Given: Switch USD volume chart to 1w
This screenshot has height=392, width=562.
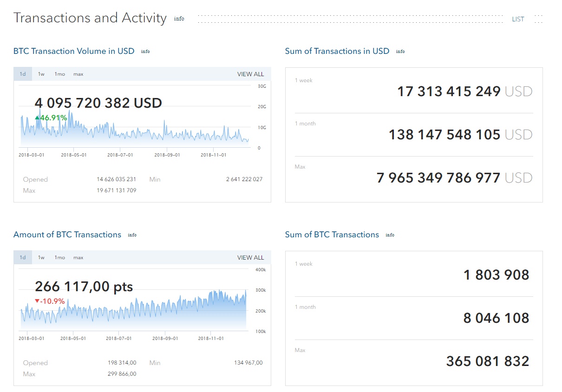Looking at the screenshot, I should pos(41,74).
